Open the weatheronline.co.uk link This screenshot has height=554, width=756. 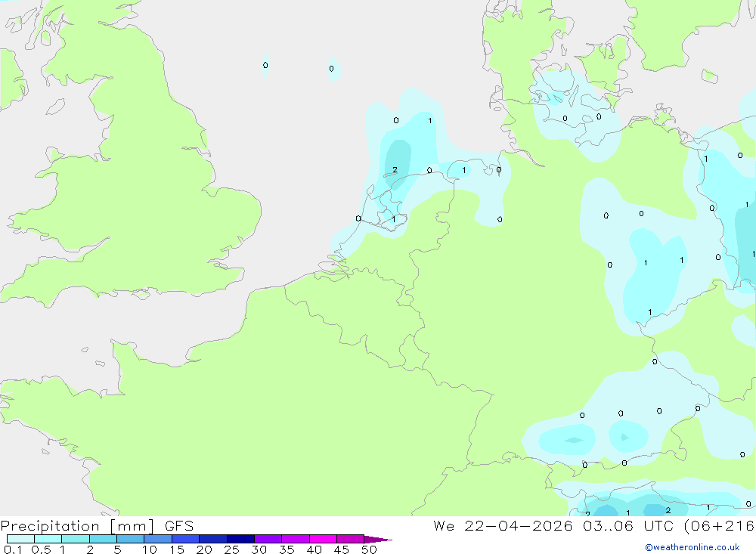pyautogui.click(x=692, y=547)
